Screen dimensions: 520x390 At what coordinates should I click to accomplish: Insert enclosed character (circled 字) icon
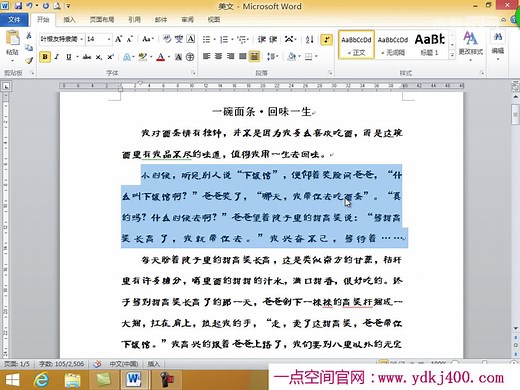pyautogui.click(x=190, y=57)
